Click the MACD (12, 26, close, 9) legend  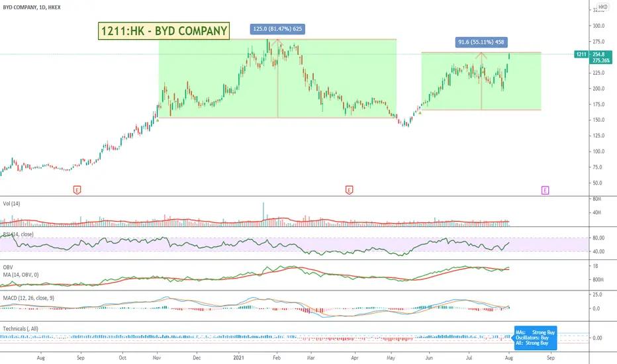click(x=28, y=298)
